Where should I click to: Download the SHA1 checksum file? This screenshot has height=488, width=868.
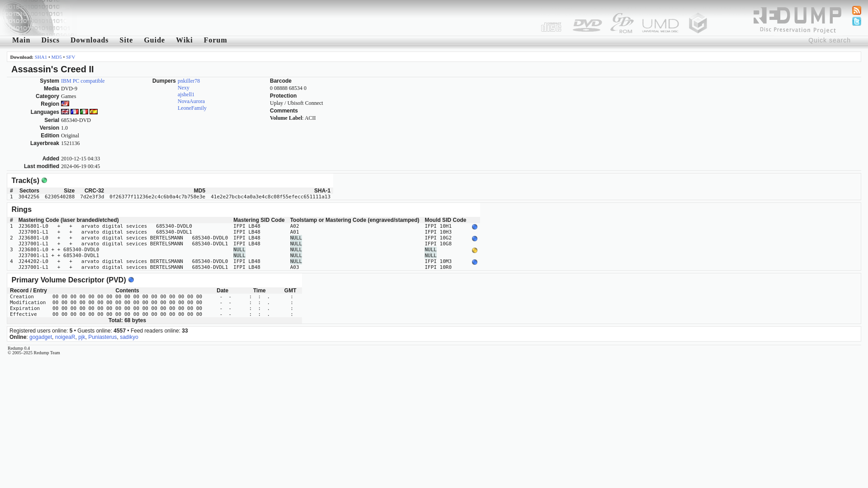click(41, 57)
